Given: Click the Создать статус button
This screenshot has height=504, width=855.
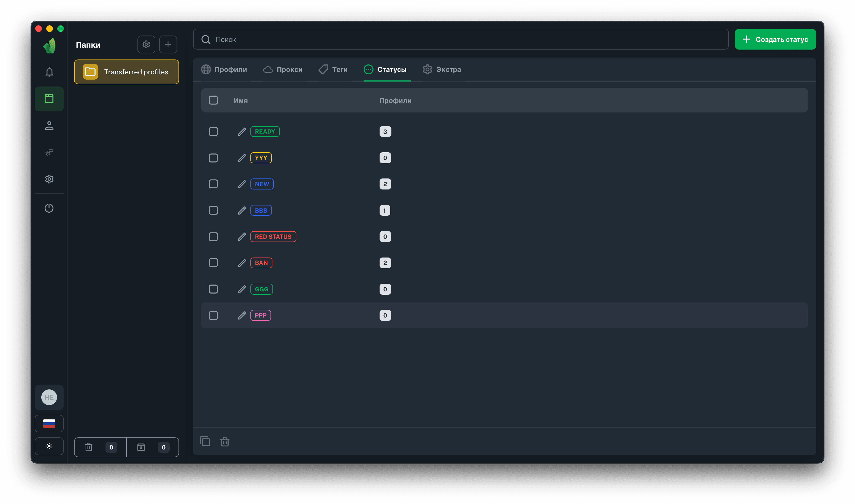Looking at the screenshot, I should 775,39.
